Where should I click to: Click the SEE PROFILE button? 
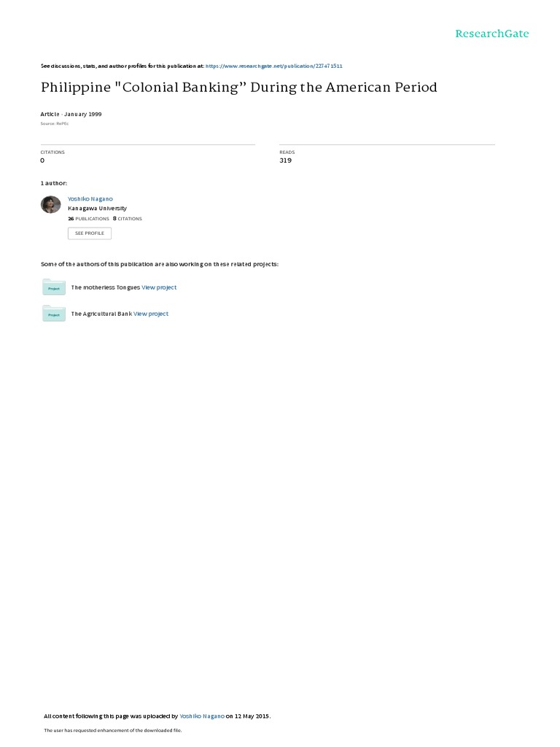(x=90, y=233)
